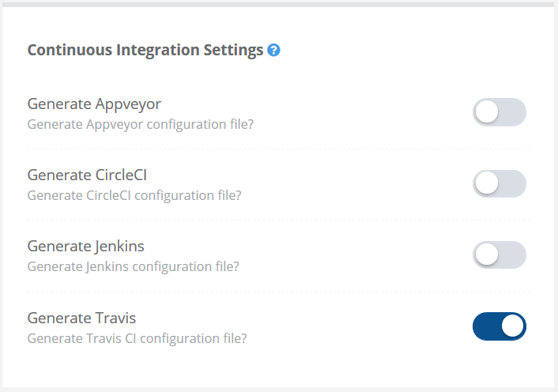The image size is (558, 392).
Task: Click the "Generate Jenkins" label
Action: point(85,247)
